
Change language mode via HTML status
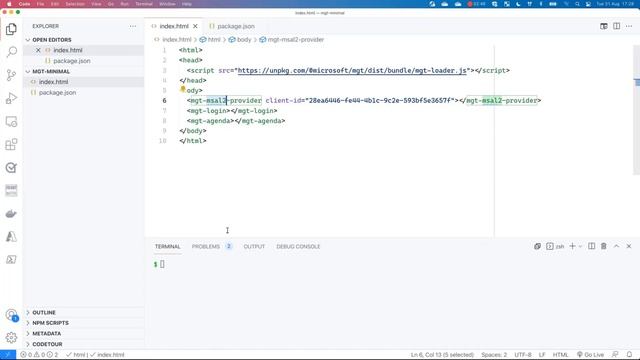tap(560, 355)
